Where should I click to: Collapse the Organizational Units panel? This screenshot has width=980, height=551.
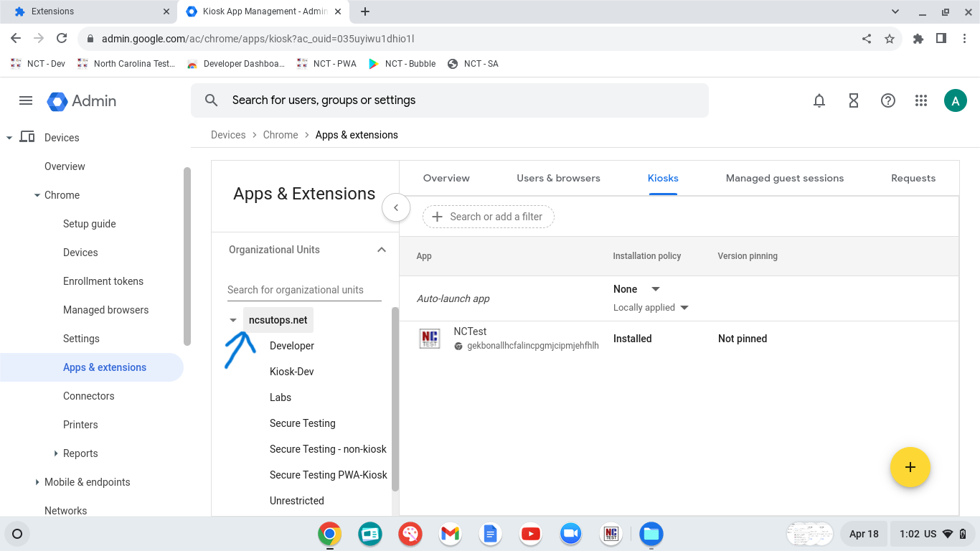point(382,250)
